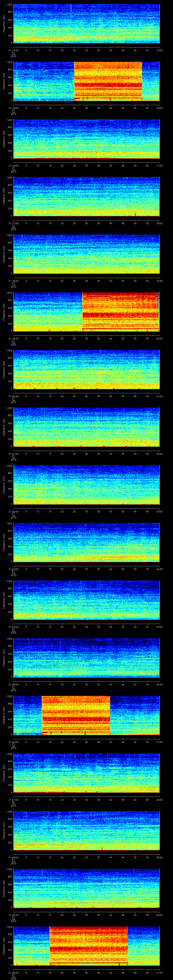Click the 21:29:00 time label
The image size is (173, 980).
pyautogui.click(x=13, y=915)
